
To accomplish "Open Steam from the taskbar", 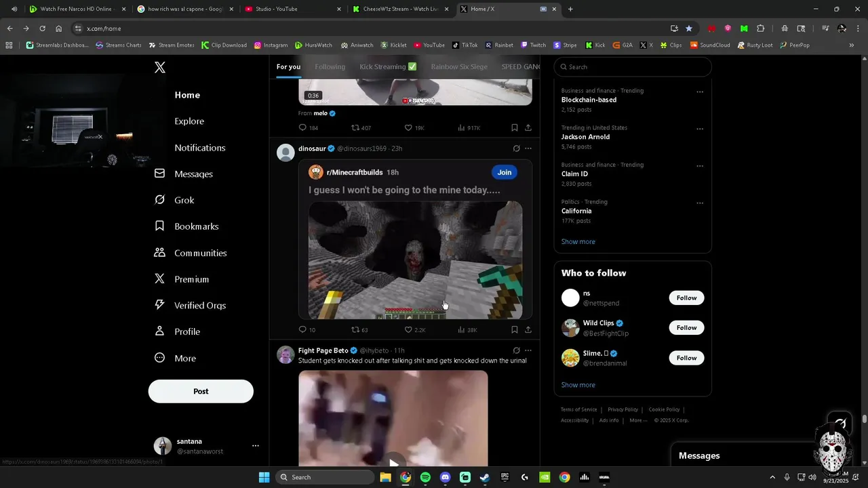I will (484, 477).
